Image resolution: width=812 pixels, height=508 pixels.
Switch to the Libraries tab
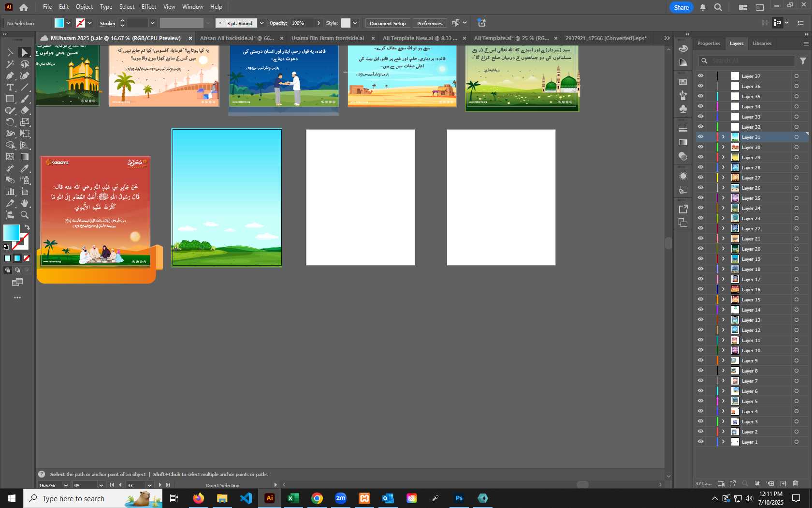click(x=762, y=44)
